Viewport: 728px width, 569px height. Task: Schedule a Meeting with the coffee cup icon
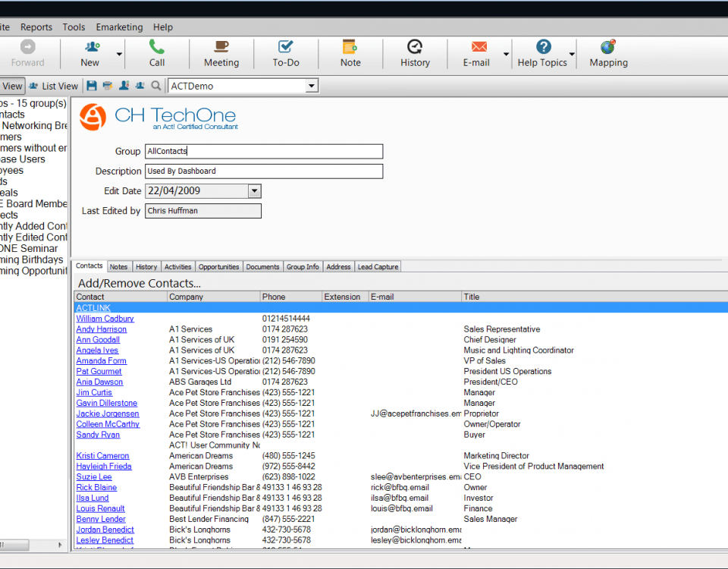(x=221, y=47)
